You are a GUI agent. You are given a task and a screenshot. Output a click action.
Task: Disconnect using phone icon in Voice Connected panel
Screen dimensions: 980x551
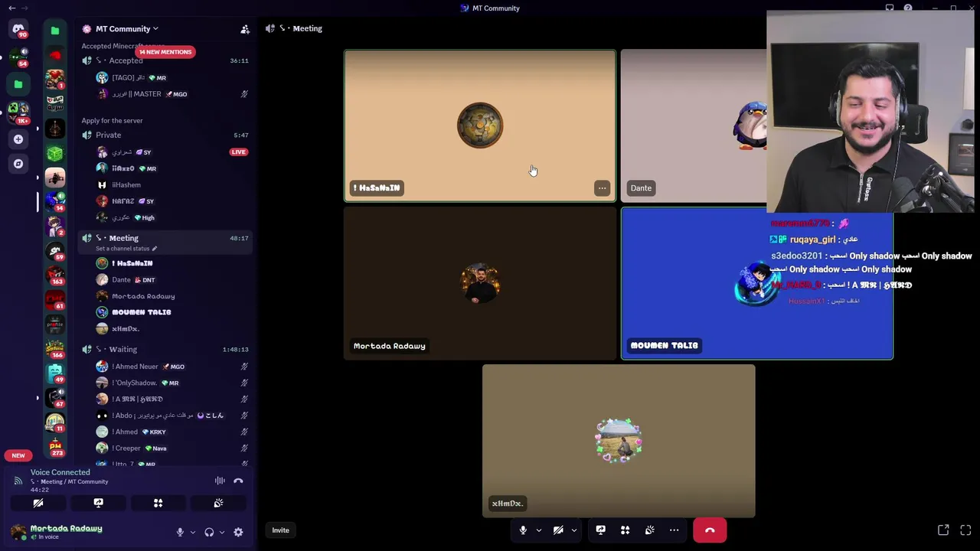pyautogui.click(x=238, y=481)
